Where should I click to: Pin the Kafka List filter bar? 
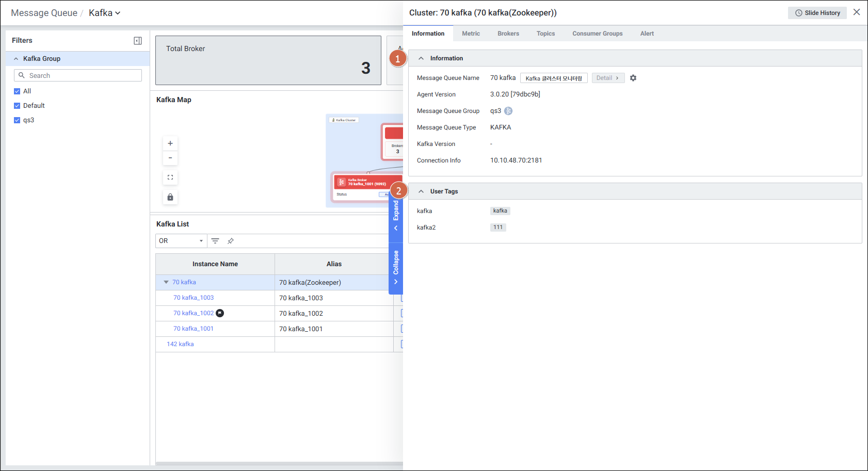[x=231, y=241]
